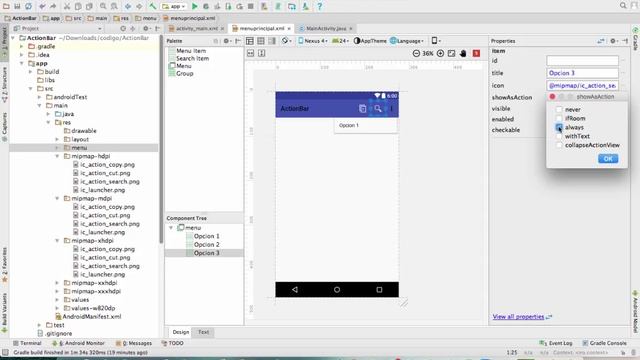
Task: Open the Event Log
Action: 556,343
